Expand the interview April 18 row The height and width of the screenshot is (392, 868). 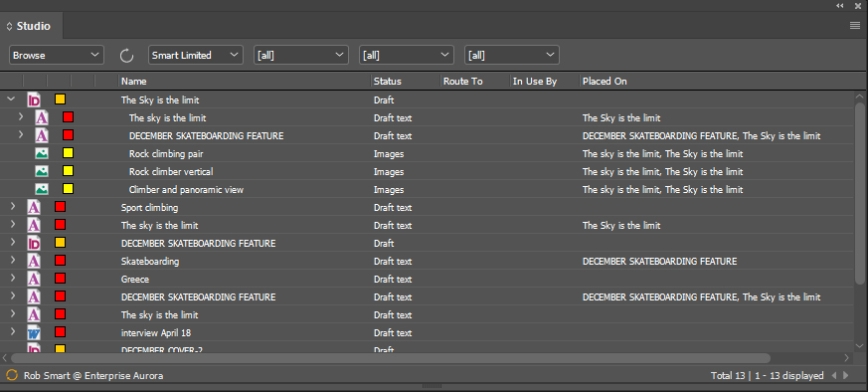tap(13, 332)
